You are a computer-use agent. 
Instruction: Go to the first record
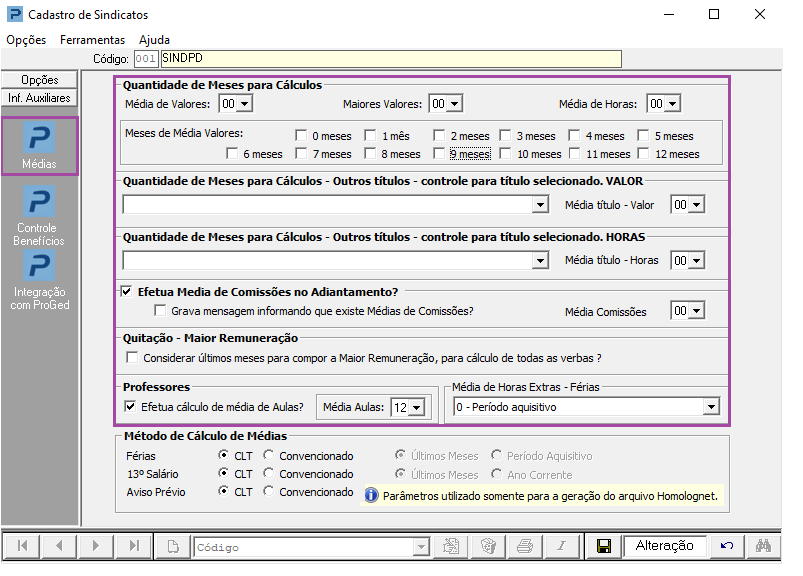(x=22, y=546)
